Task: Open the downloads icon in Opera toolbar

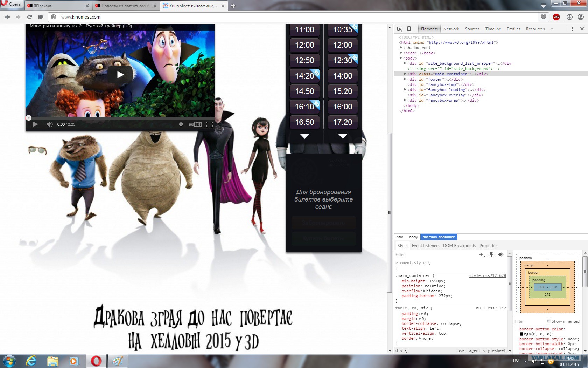Action: pos(569,17)
